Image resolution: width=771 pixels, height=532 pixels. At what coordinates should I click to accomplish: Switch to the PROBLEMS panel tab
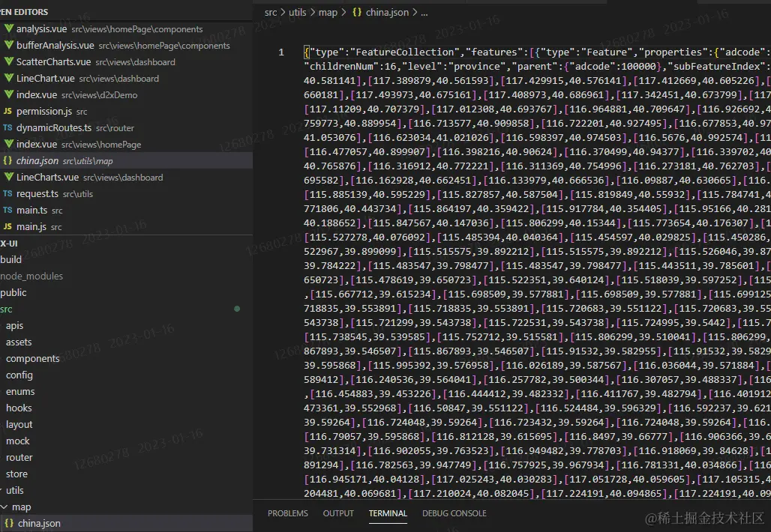tap(288, 513)
